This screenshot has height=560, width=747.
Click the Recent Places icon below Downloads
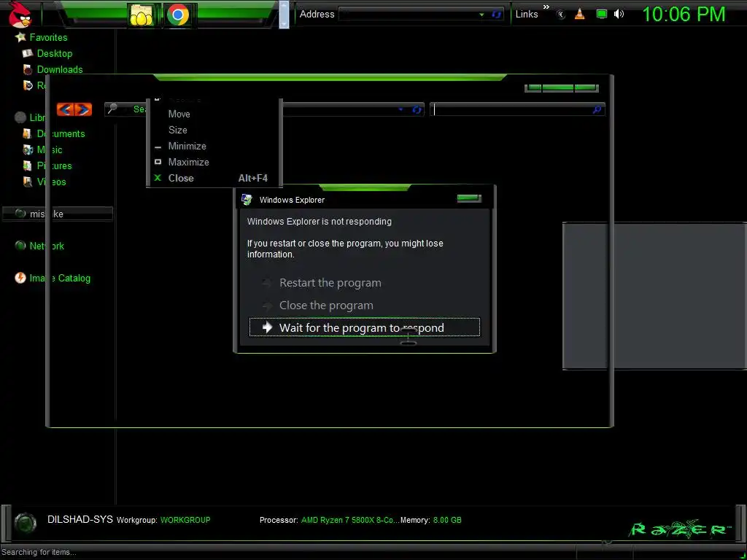[x=28, y=85]
